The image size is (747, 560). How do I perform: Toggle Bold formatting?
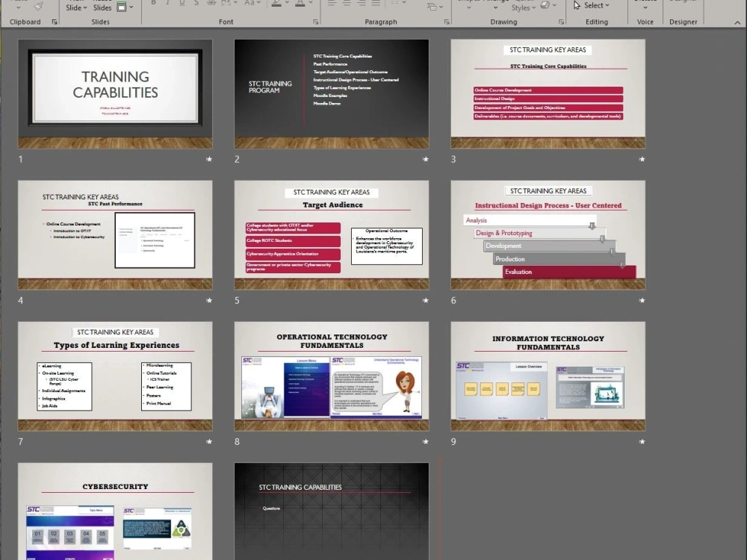[153, 3]
